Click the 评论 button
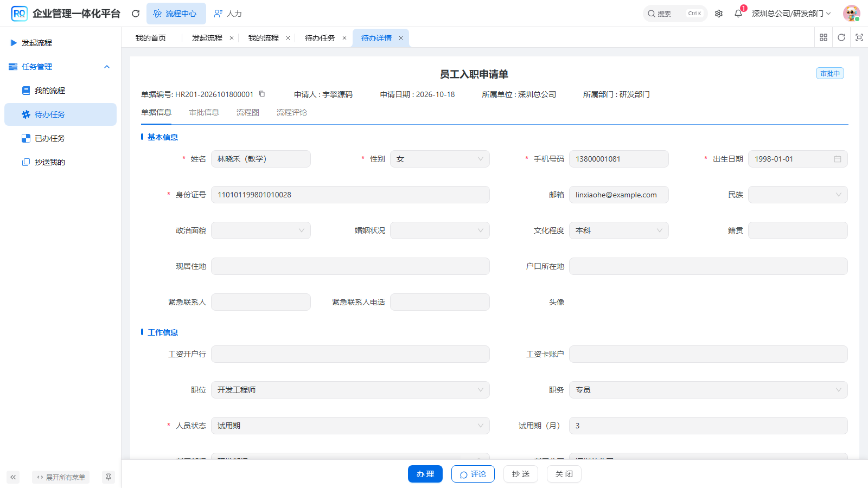The height and width of the screenshot is (488, 868). click(x=473, y=474)
